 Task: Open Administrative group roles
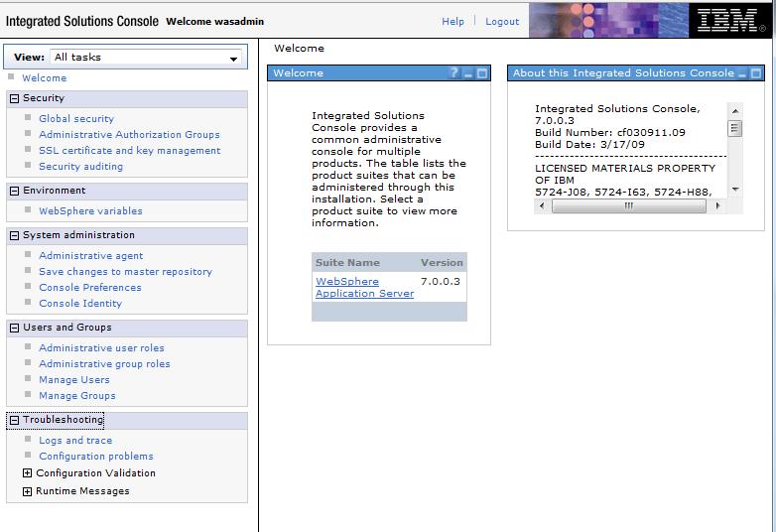104,363
